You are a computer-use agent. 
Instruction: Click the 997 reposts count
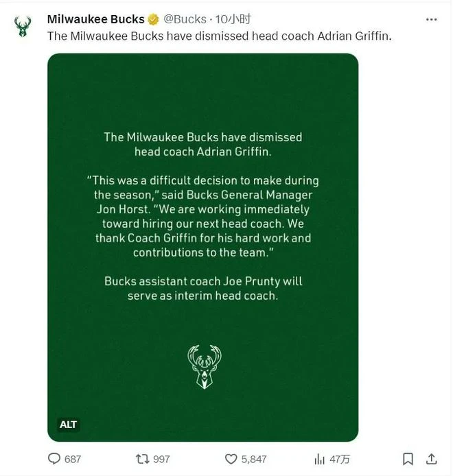coord(161,459)
